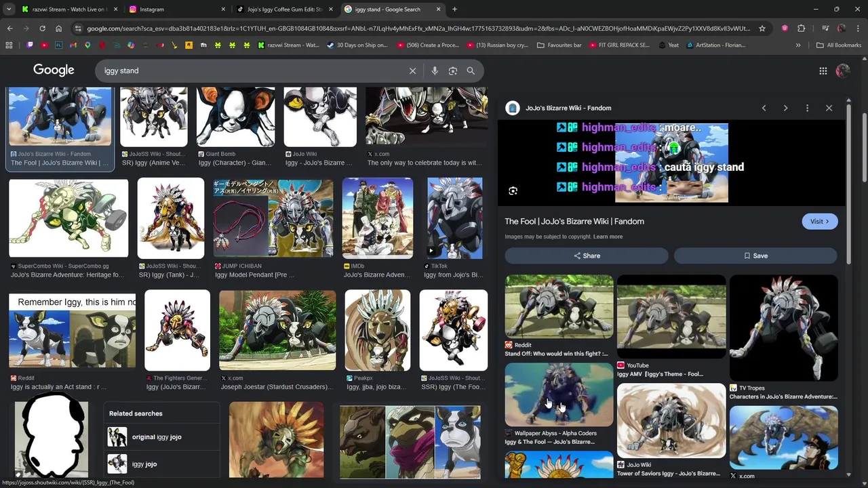The width and height of the screenshot is (868, 488).
Task: Open the bookmarks bar apps grid icon
Action: [9, 45]
